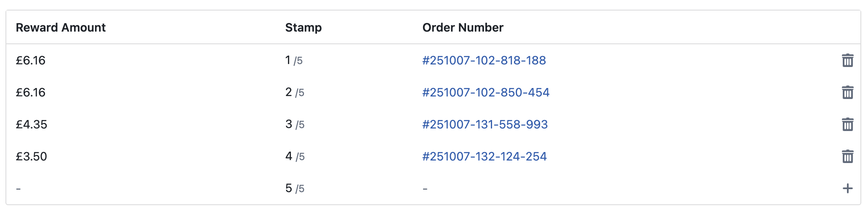Open order #251007-102-850-454
This screenshot has height=214, width=868.
coord(486,93)
